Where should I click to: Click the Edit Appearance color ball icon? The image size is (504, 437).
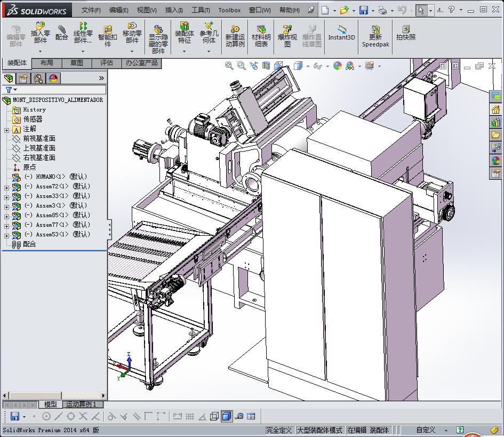(337, 66)
